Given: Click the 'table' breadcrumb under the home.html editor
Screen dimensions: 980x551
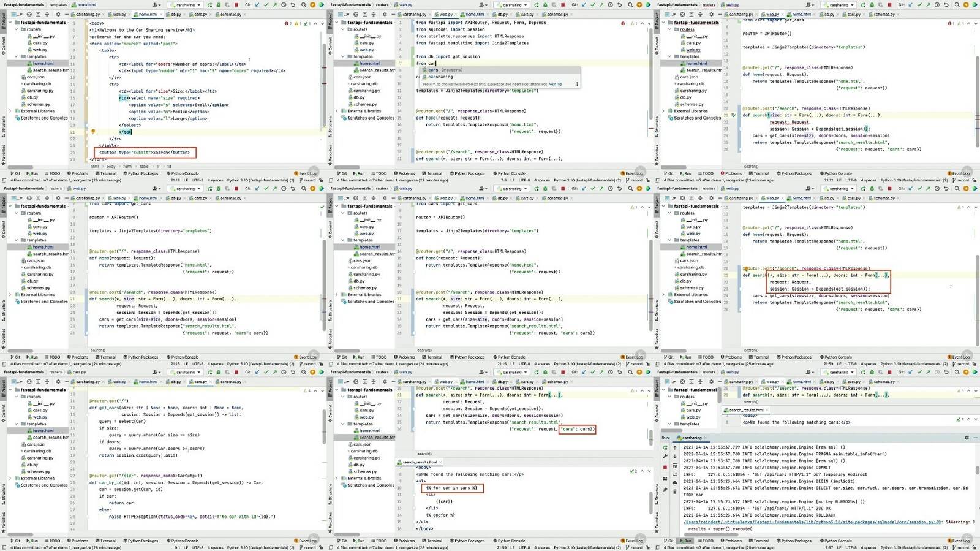Looking at the screenshot, I should click(x=144, y=166).
